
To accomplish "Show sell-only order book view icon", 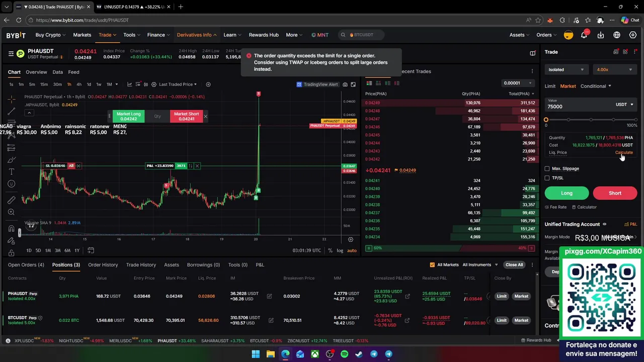I will point(397,83).
